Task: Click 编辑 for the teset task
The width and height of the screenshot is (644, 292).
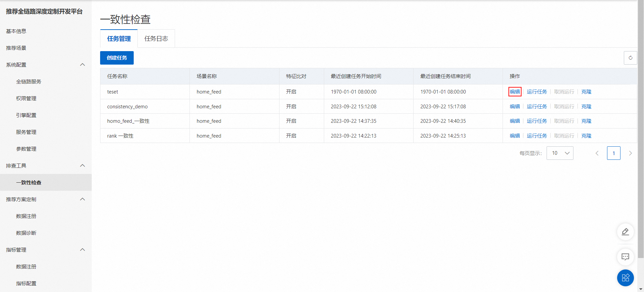Action: (515, 92)
